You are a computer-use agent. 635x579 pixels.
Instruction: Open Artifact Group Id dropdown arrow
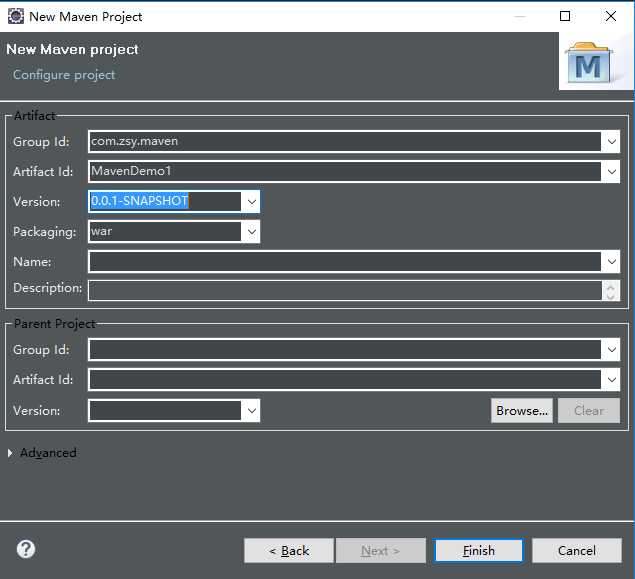(x=612, y=142)
